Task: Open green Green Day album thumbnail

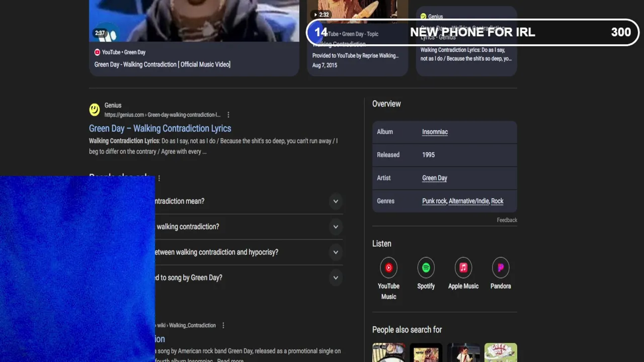Action: coord(501,352)
